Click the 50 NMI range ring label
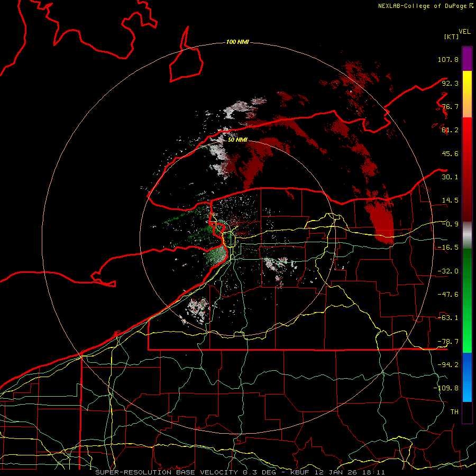Screen dimensions: 476x476 237,140
